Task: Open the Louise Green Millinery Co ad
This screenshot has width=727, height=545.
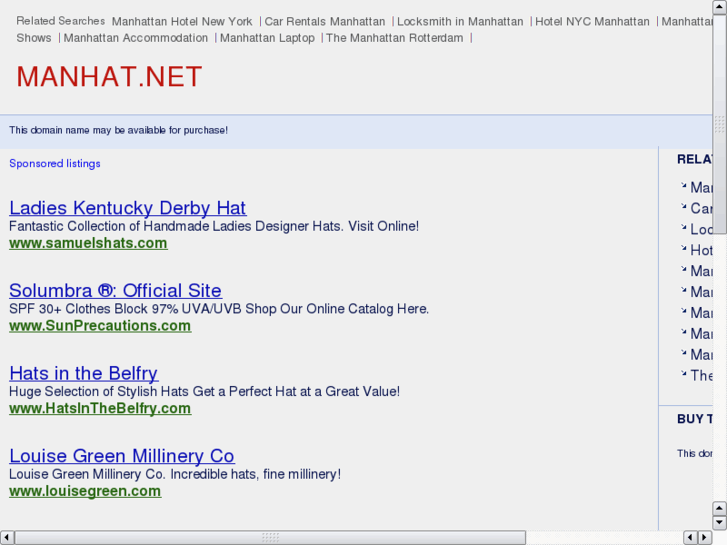Action: 122,455
